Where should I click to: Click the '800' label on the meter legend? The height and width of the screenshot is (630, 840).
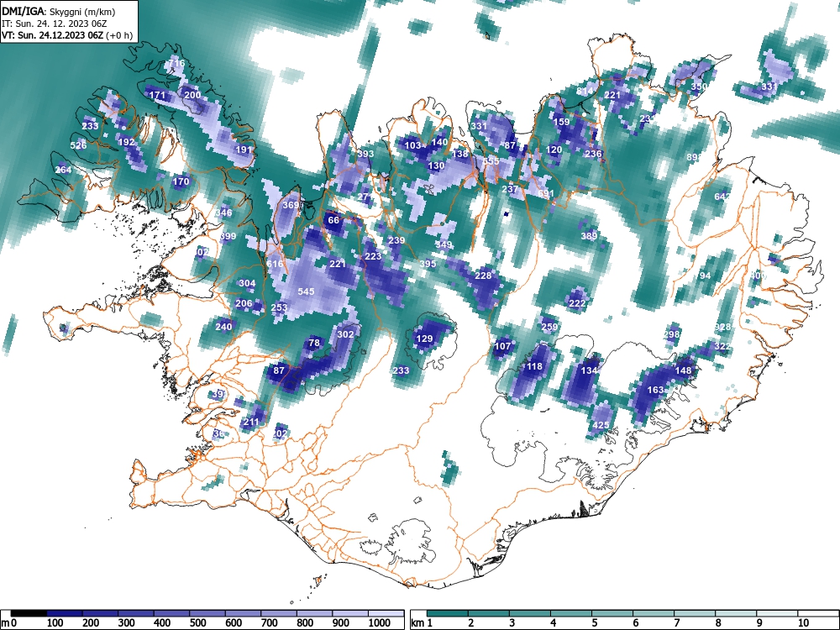click(305, 623)
